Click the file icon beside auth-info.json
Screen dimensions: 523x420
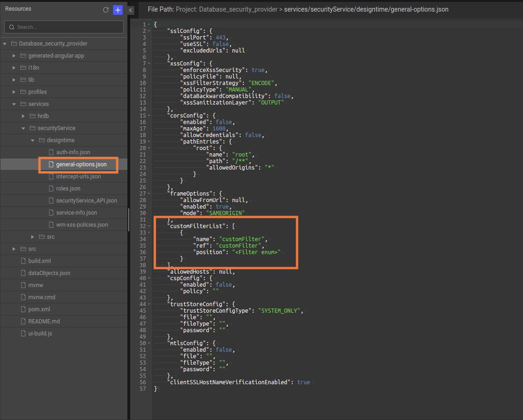tap(51, 152)
